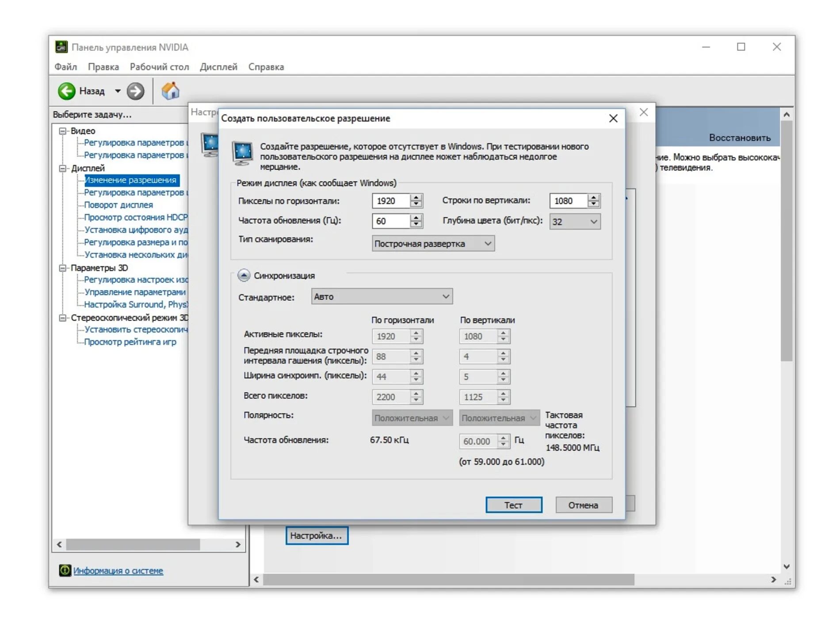Close the background Настройка dialog
Screen dimensions: 840x622
tap(644, 112)
